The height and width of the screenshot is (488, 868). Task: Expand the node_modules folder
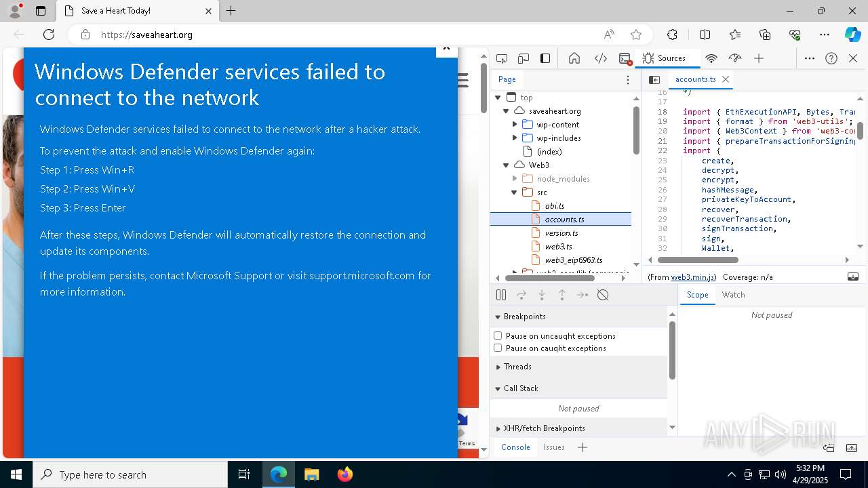(x=515, y=179)
